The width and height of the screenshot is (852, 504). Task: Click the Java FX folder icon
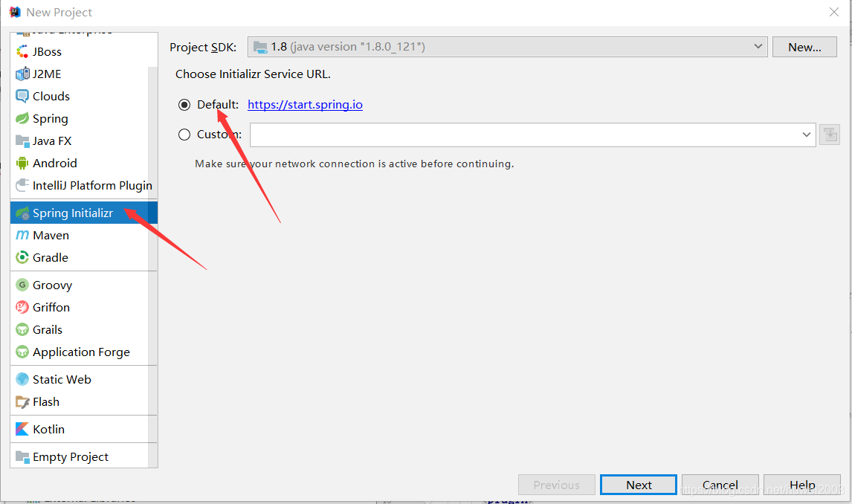[x=22, y=140]
